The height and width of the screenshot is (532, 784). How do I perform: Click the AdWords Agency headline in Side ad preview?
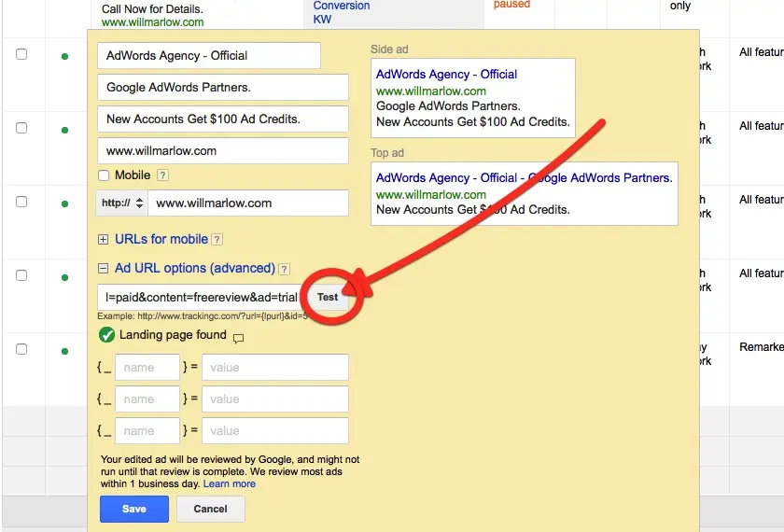[446, 75]
